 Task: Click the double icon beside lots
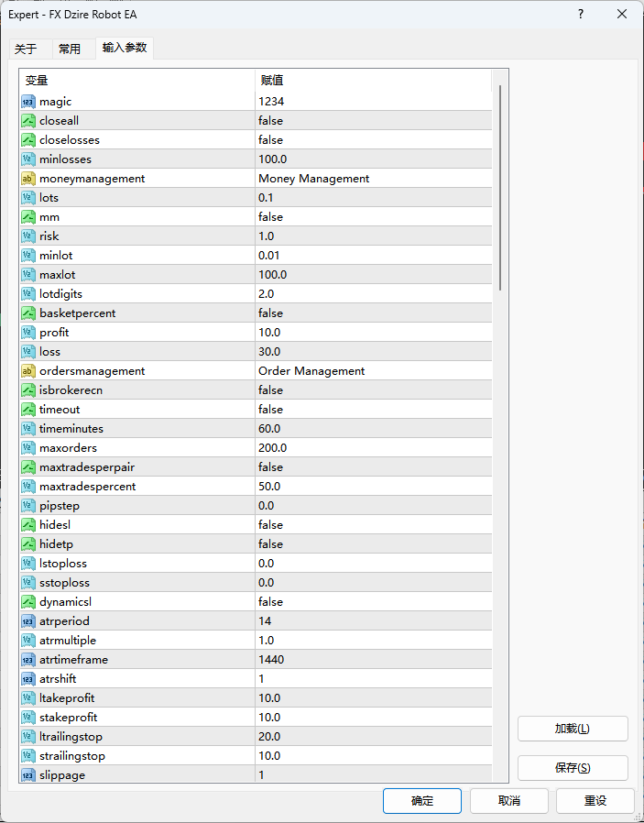click(27, 198)
